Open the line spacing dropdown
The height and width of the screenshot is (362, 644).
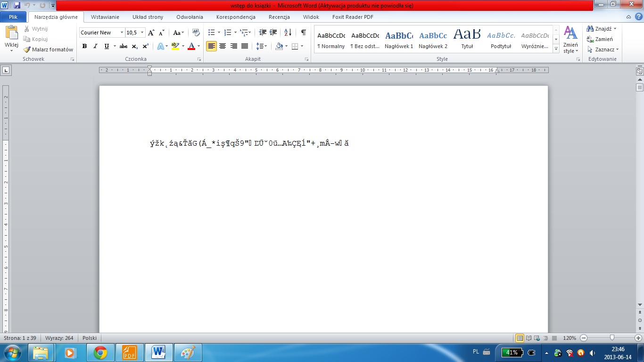point(261,46)
